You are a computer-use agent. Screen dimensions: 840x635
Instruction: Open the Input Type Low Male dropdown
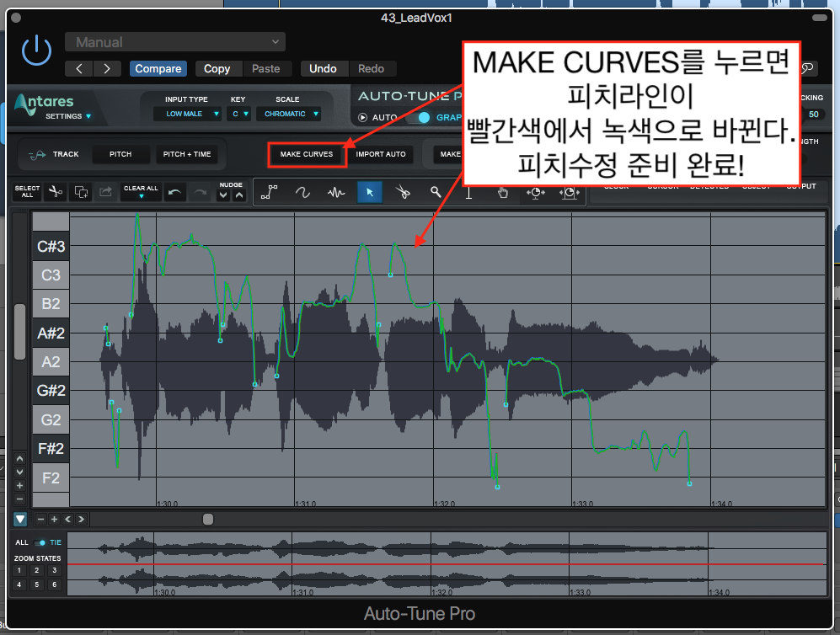click(187, 114)
